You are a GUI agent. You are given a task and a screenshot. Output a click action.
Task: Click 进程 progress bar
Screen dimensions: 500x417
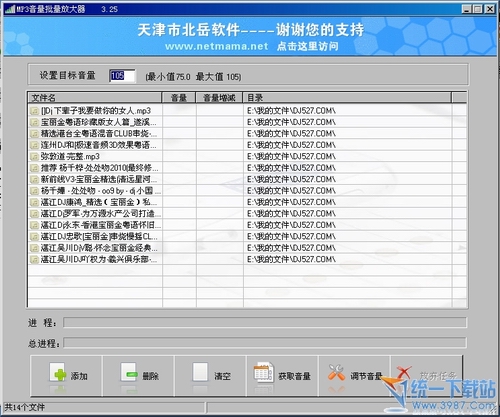click(x=265, y=322)
